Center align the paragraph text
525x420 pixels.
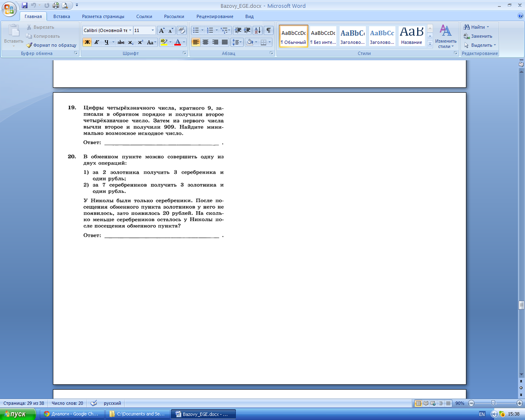[x=205, y=42]
